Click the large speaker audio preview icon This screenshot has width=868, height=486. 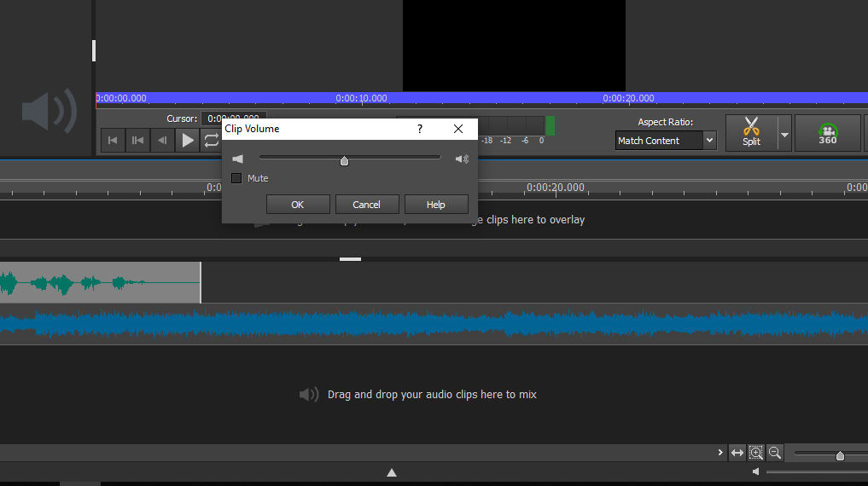point(50,111)
